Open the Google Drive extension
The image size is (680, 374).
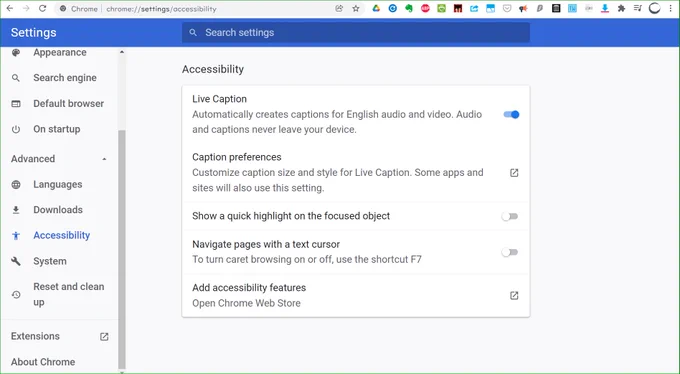point(376,8)
